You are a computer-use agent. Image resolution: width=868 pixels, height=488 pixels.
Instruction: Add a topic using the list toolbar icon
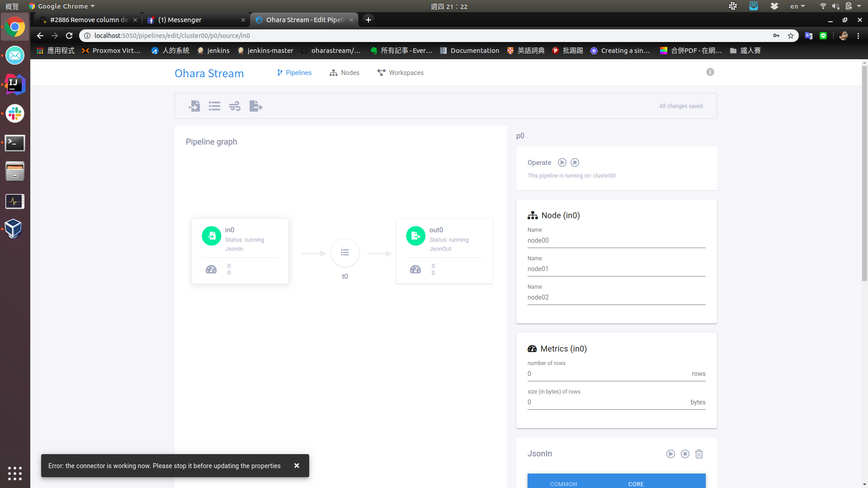pos(214,106)
